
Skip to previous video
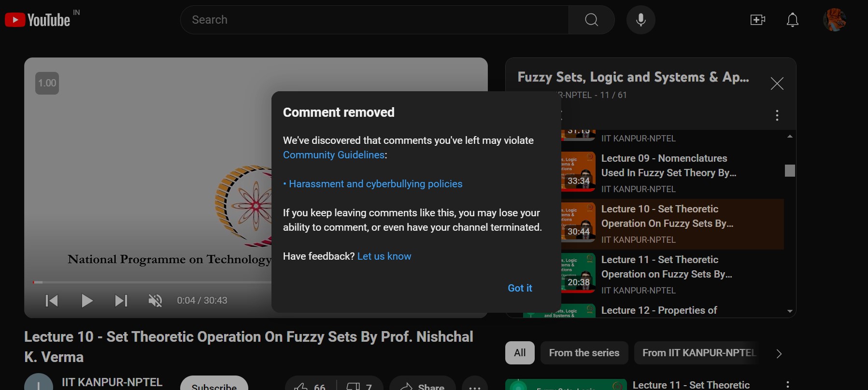coord(52,301)
